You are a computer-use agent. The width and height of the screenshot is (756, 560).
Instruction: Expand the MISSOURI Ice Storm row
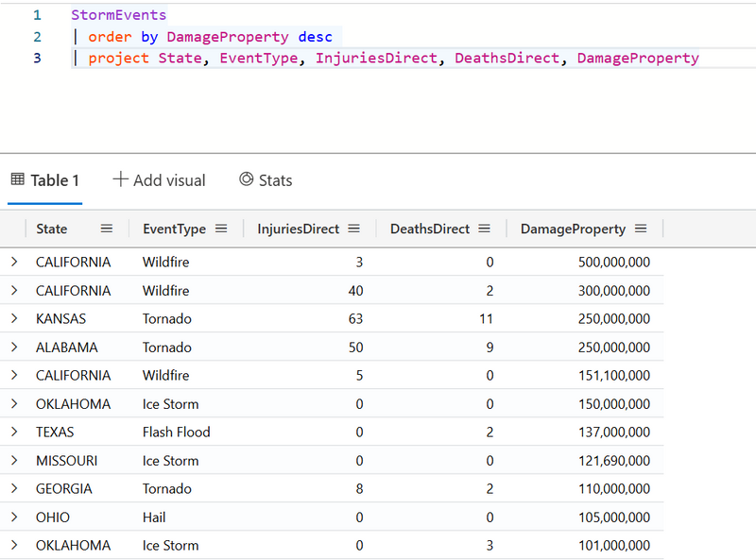[14, 460]
